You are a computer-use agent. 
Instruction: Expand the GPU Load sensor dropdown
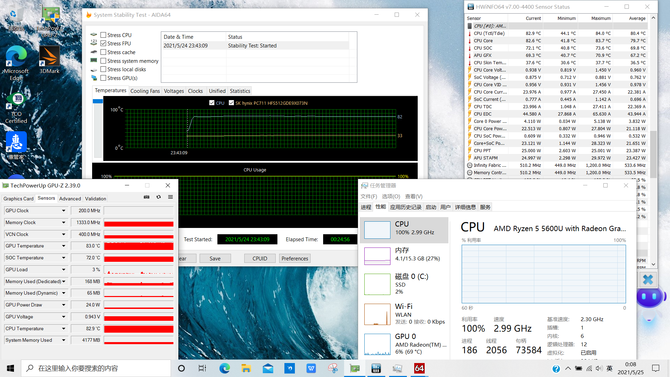click(64, 270)
